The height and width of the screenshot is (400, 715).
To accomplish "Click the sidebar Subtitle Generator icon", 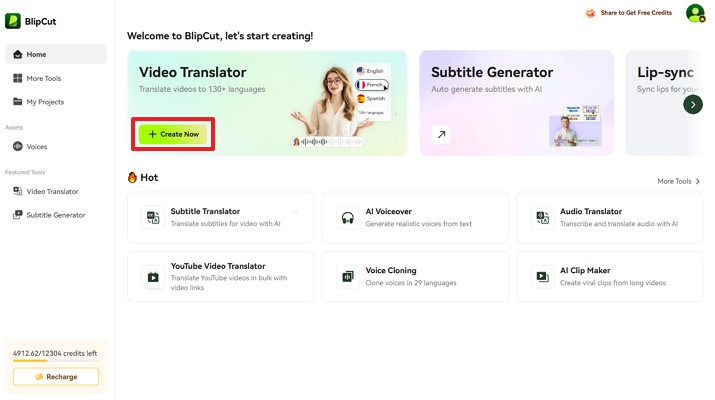I will coord(18,214).
